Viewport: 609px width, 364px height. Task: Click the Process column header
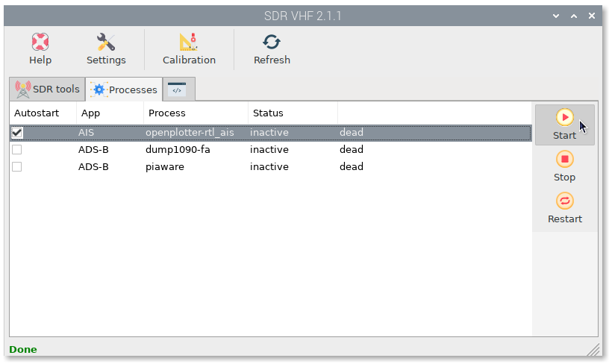click(x=196, y=113)
